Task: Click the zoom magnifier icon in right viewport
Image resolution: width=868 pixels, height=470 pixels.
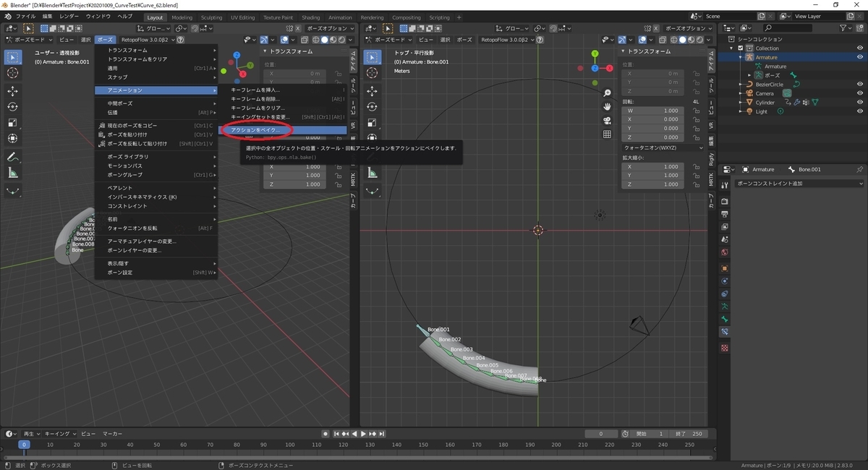Action: (608, 93)
